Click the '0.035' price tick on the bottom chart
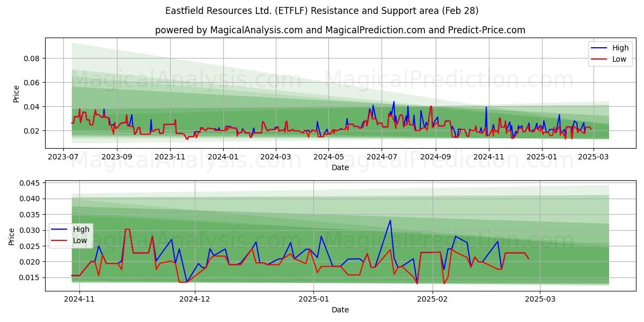Screen dimensions: 644x322 pos(31,215)
